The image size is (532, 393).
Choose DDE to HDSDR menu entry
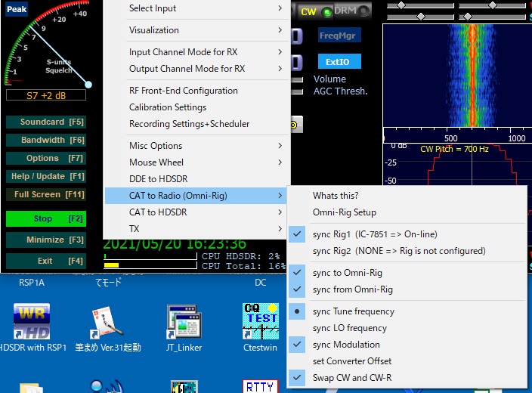[196, 179]
